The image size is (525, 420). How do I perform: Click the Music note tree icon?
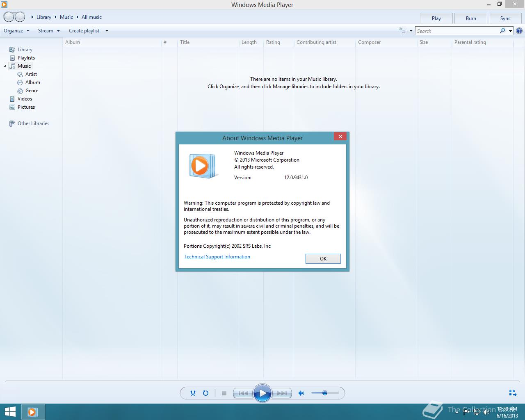(x=12, y=66)
